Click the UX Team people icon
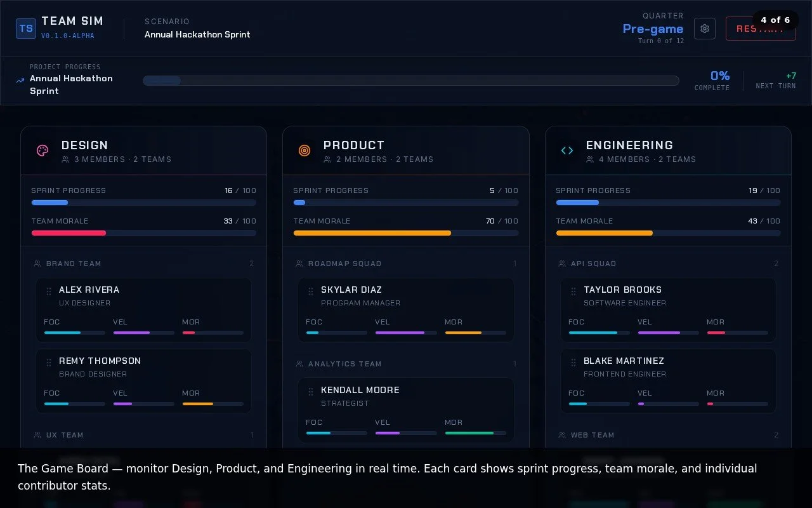Screen dimensions: 812x508 (37, 435)
